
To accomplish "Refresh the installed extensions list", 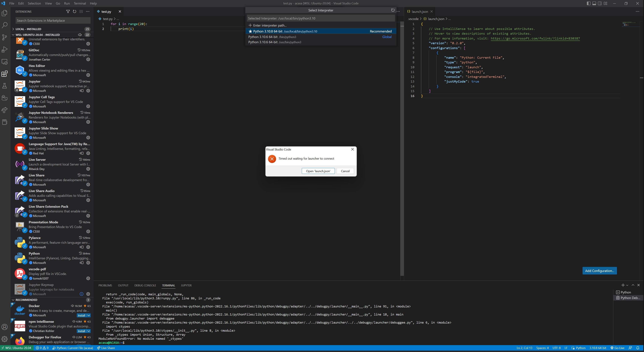I will click(74, 11).
